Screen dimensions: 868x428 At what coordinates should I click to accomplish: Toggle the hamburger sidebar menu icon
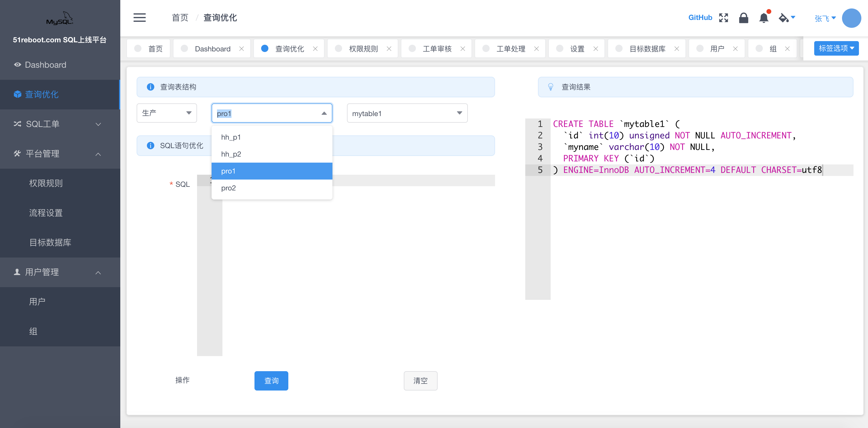pyautogui.click(x=140, y=18)
